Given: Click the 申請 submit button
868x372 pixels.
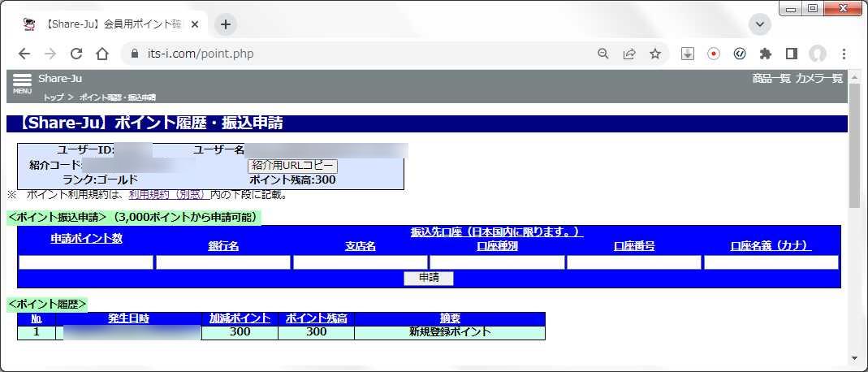Looking at the screenshot, I should click(x=429, y=278).
